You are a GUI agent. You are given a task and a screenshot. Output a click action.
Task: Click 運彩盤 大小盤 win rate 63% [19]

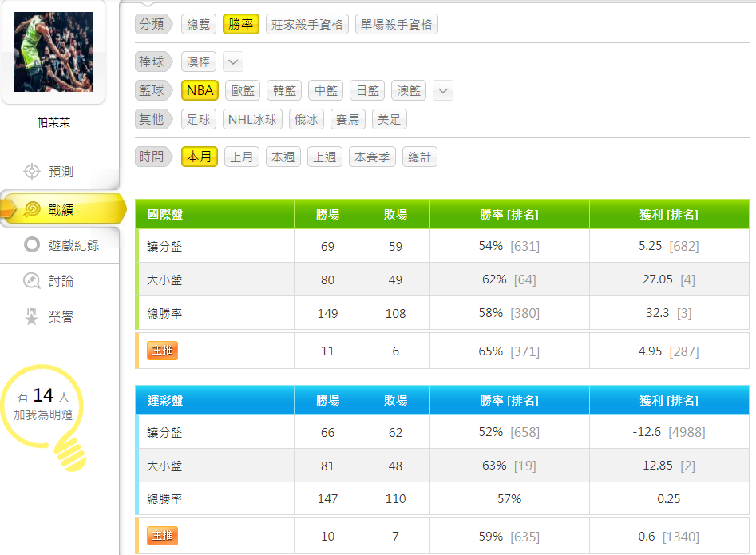point(509,466)
